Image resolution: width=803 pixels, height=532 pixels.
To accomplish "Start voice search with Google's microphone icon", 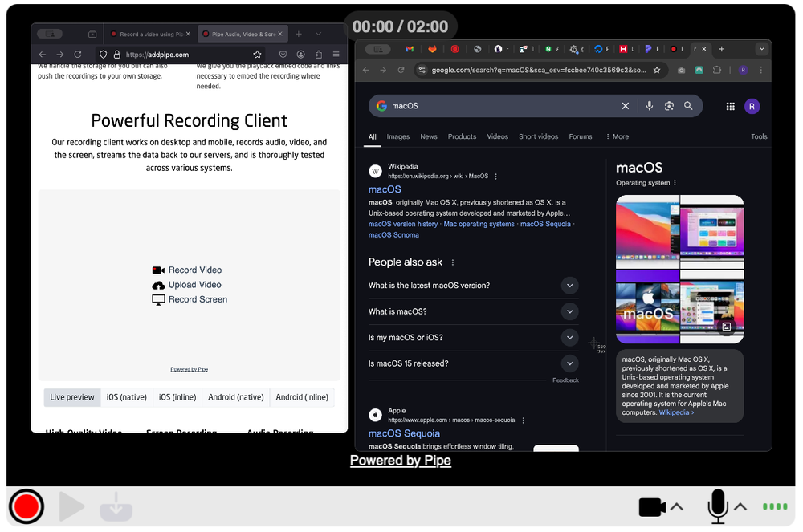I will click(x=649, y=105).
